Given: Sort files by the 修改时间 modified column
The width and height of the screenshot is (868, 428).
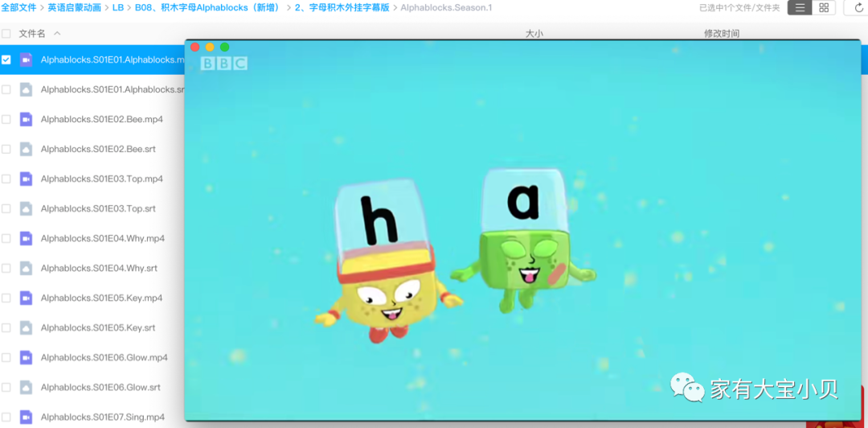Looking at the screenshot, I should tap(721, 33).
